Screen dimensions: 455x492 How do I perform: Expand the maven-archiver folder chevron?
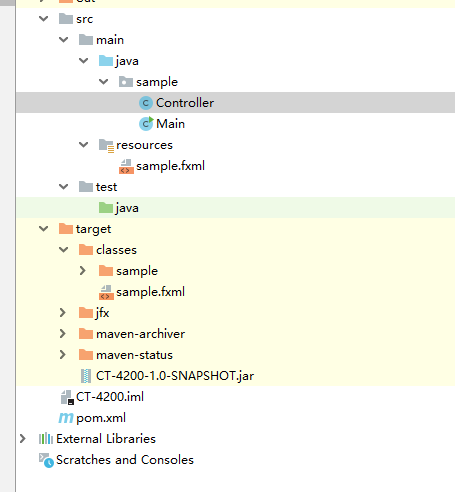coord(62,334)
